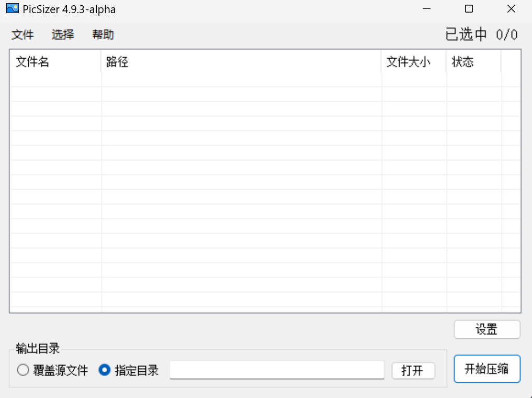Sort by the 文件大小 column header
Image resolution: width=532 pixels, height=398 pixels.
point(414,62)
